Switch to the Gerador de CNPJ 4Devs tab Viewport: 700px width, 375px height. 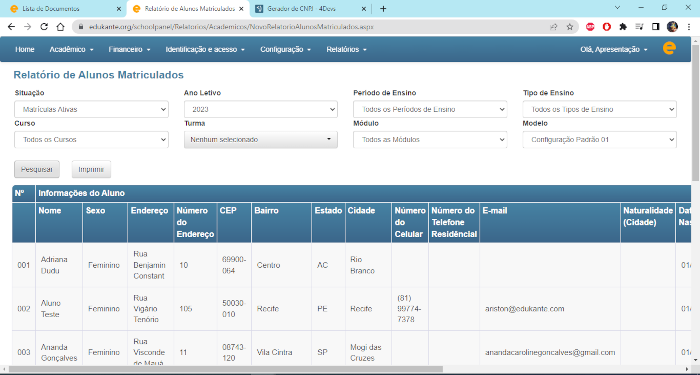[311, 9]
